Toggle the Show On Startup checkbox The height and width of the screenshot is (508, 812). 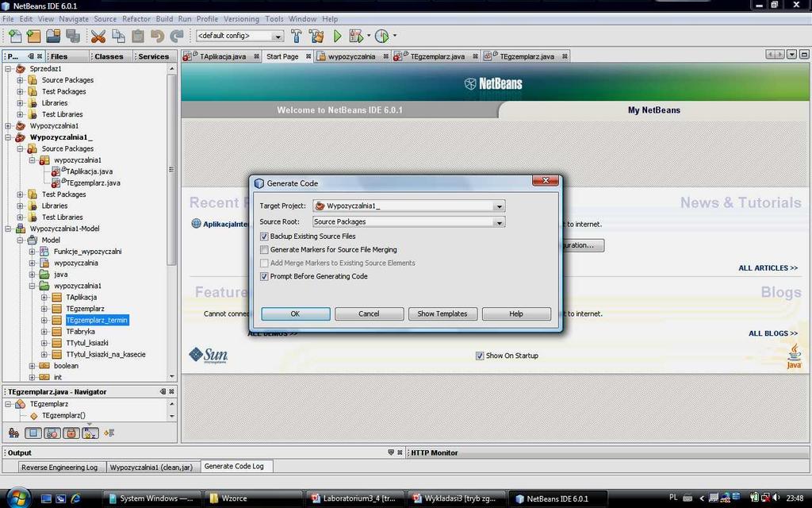(x=480, y=356)
